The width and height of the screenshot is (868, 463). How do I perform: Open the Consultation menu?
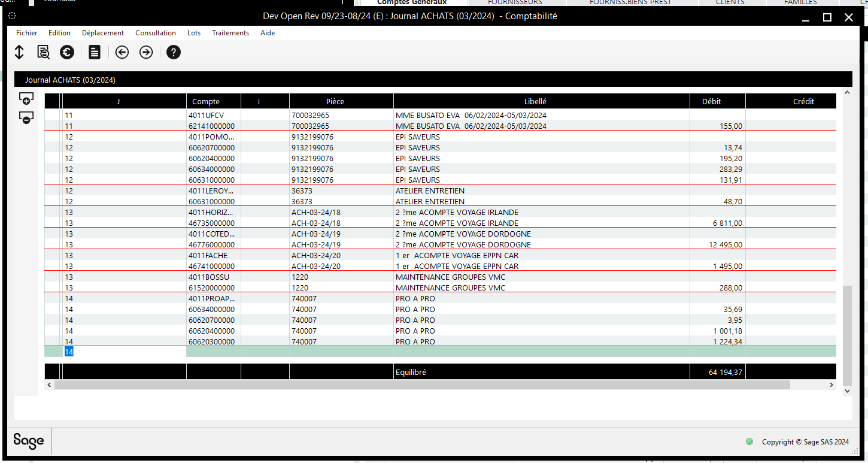(x=156, y=33)
